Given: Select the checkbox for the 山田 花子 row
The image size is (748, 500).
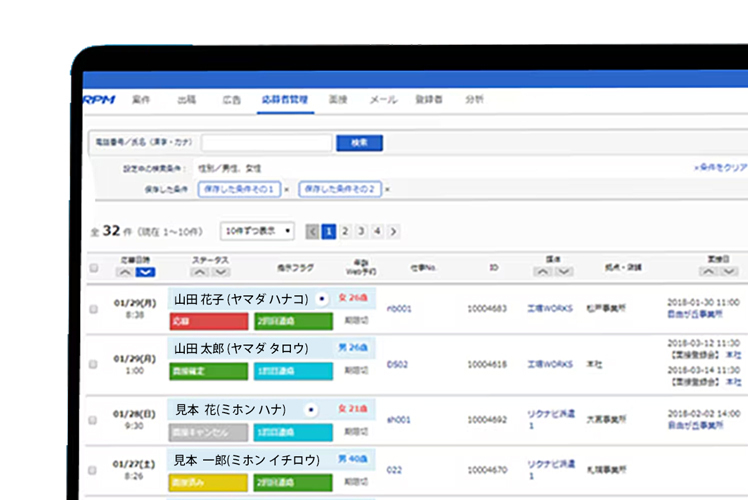Looking at the screenshot, I should pyautogui.click(x=94, y=310).
